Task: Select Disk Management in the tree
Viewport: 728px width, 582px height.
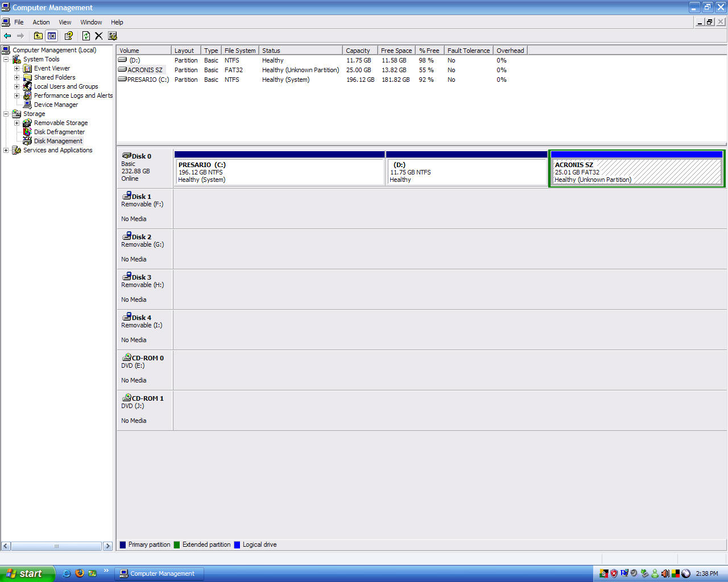Action: tap(58, 141)
